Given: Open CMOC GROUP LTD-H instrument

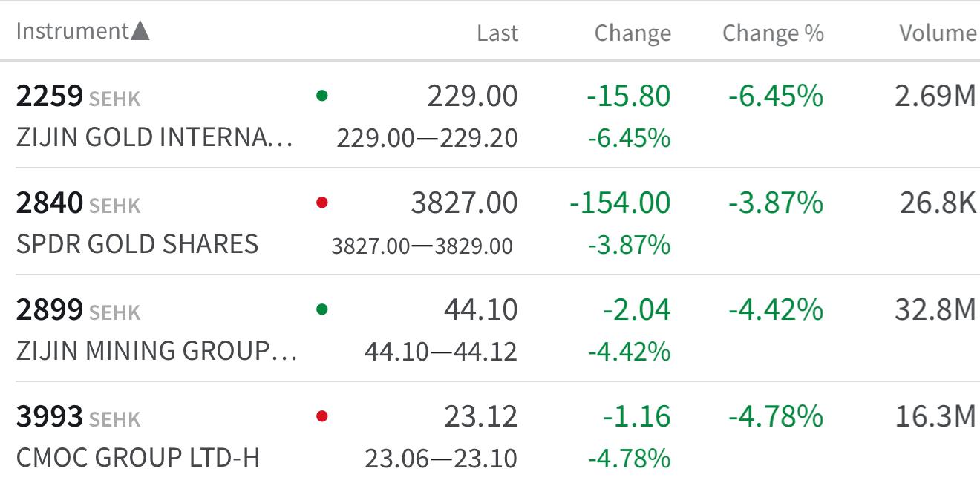Looking at the screenshot, I should 138,457.
